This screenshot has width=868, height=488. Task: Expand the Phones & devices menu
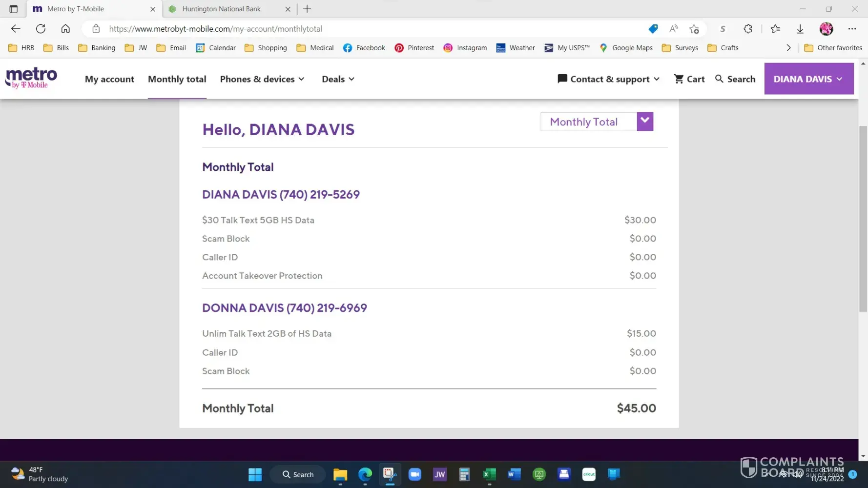pyautogui.click(x=262, y=79)
